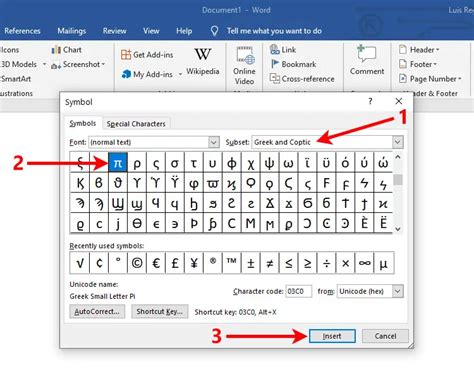Expand the Header dropdown arrow

[438, 50]
